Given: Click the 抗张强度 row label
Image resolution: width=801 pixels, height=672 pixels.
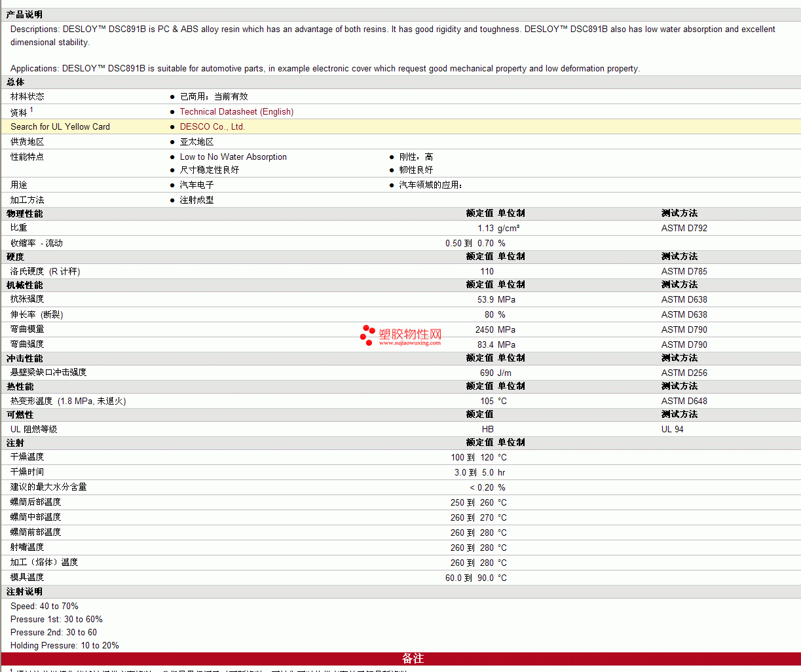Looking at the screenshot, I should [28, 299].
